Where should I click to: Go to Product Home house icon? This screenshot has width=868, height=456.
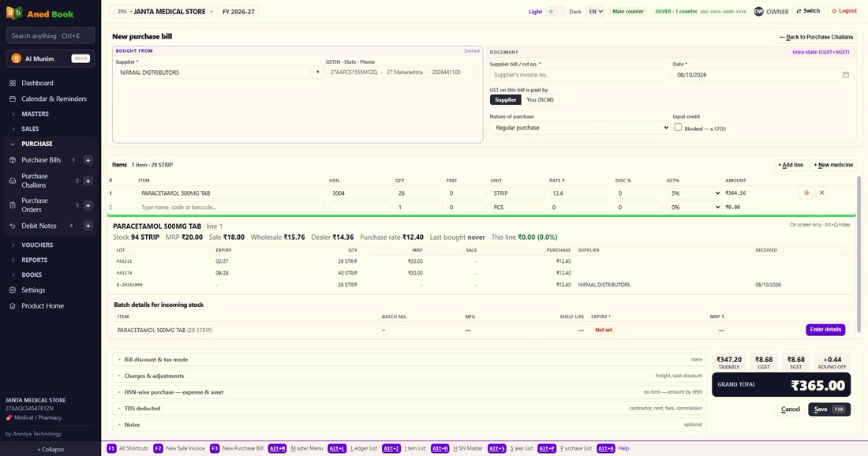pos(13,306)
